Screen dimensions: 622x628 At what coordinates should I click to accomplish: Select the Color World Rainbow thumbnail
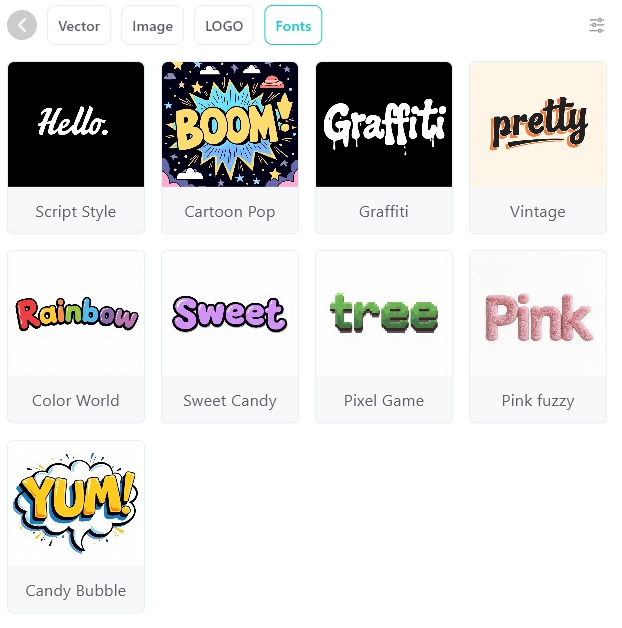(76, 314)
